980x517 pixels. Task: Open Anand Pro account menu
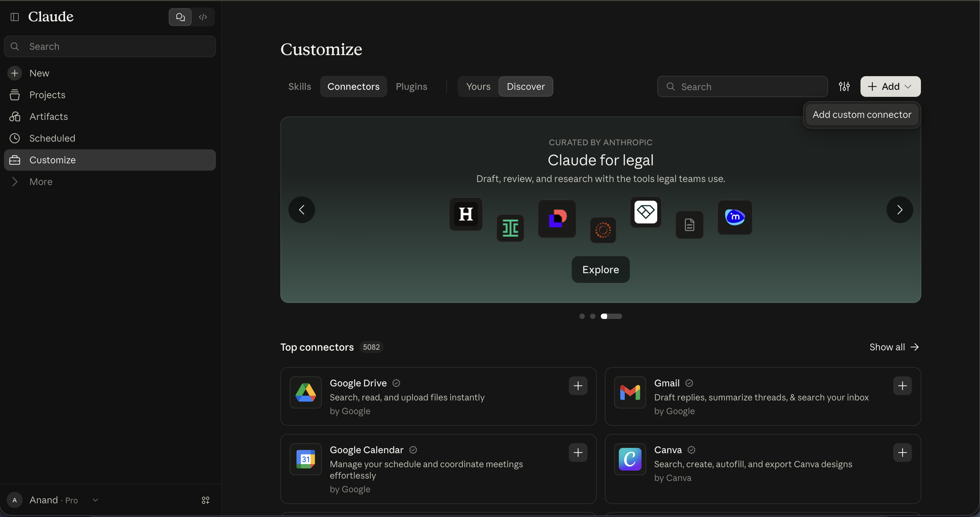[53, 500]
